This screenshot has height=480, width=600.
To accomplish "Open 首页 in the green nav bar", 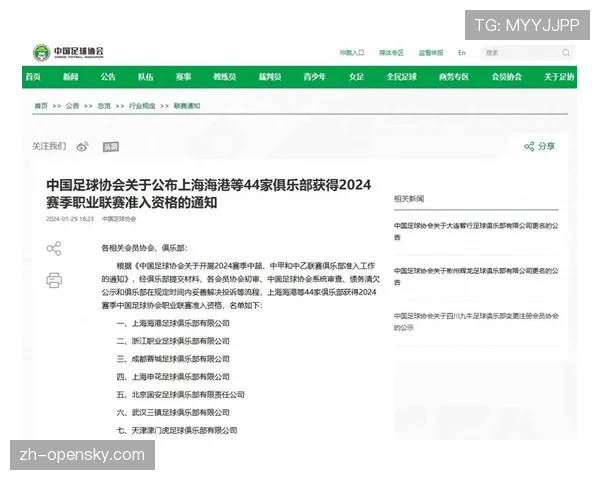I will coord(33,77).
